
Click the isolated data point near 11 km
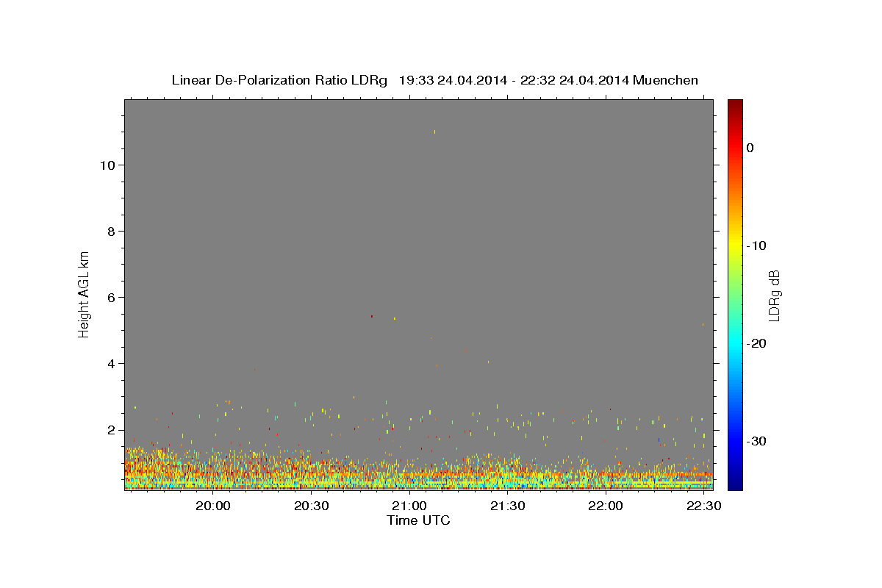434,132
